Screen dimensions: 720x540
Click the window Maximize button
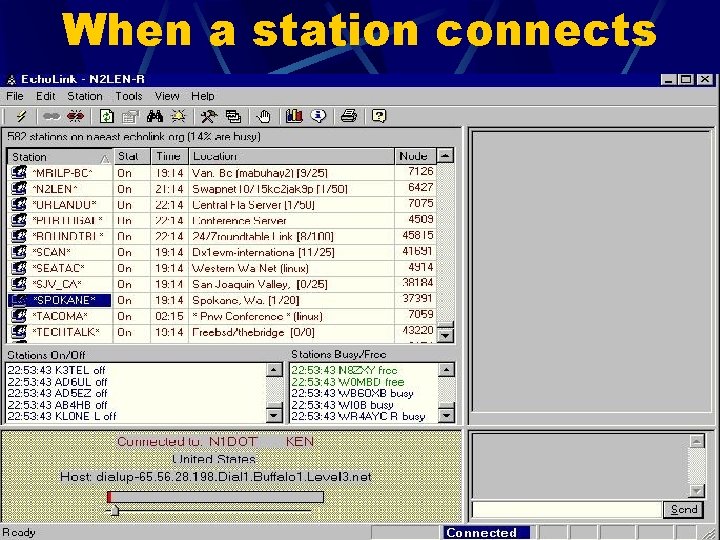[686, 79]
